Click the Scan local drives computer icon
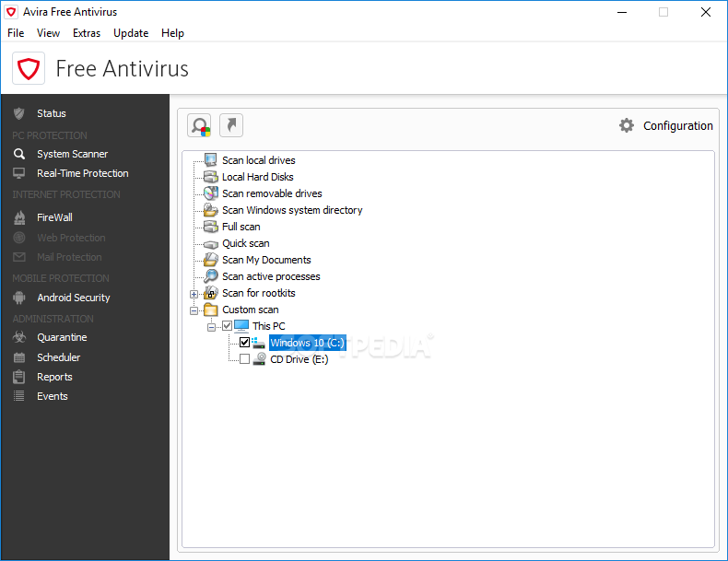 (x=211, y=160)
